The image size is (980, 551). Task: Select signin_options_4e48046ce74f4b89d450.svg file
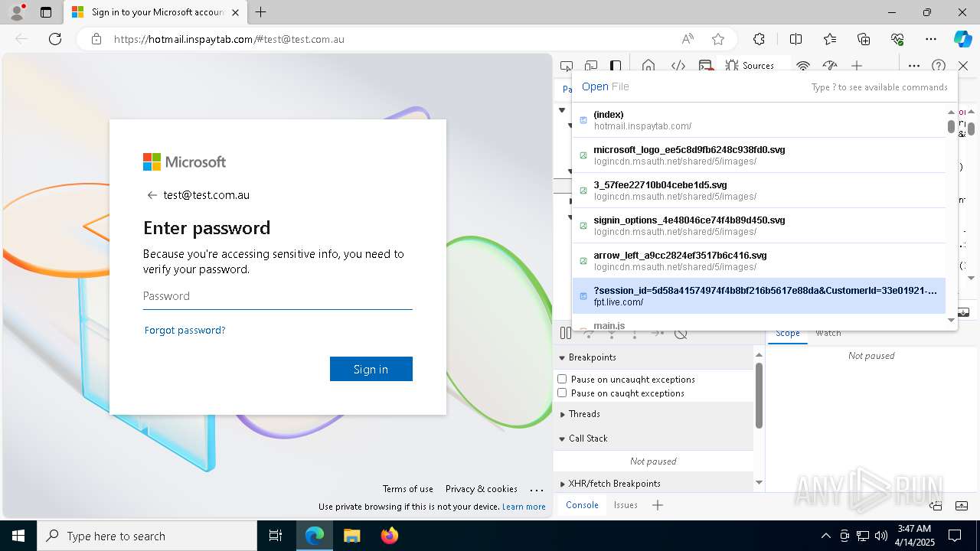point(759,226)
